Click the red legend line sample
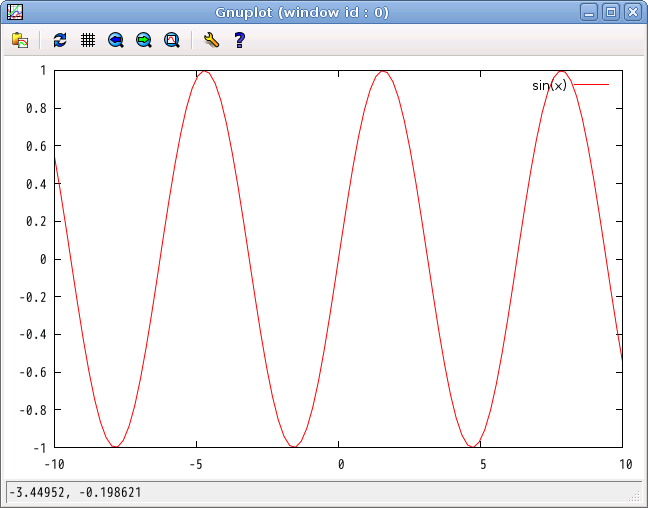This screenshot has width=648, height=508. click(591, 85)
